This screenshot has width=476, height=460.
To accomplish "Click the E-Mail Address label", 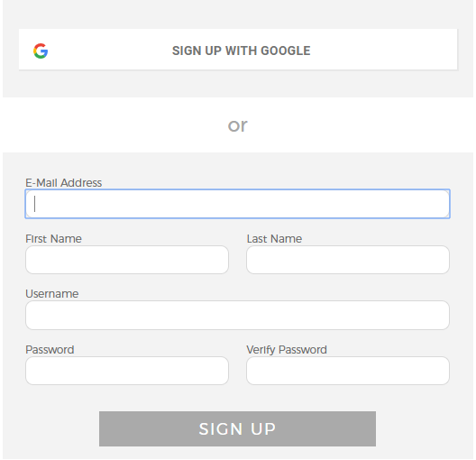I will pos(63,183).
